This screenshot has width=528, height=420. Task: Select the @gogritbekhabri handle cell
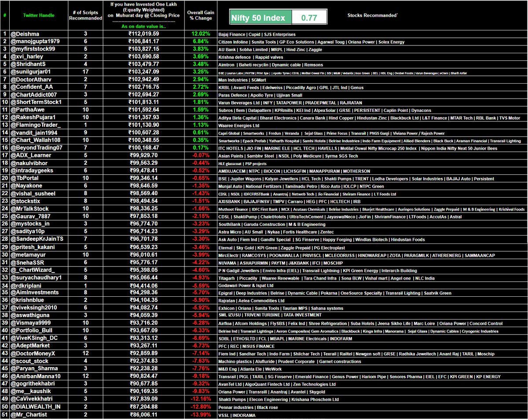click(39, 384)
